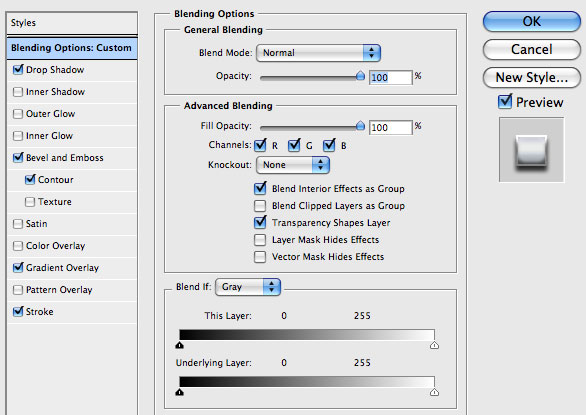Toggle the Preview checkbox
Screen dimensions: 586x415
click(505, 102)
